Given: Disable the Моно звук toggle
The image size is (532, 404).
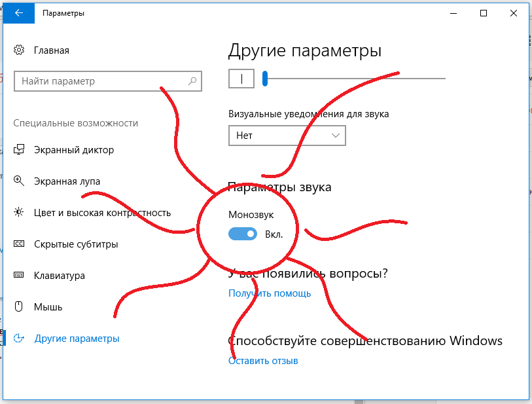Looking at the screenshot, I should coord(242,234).
